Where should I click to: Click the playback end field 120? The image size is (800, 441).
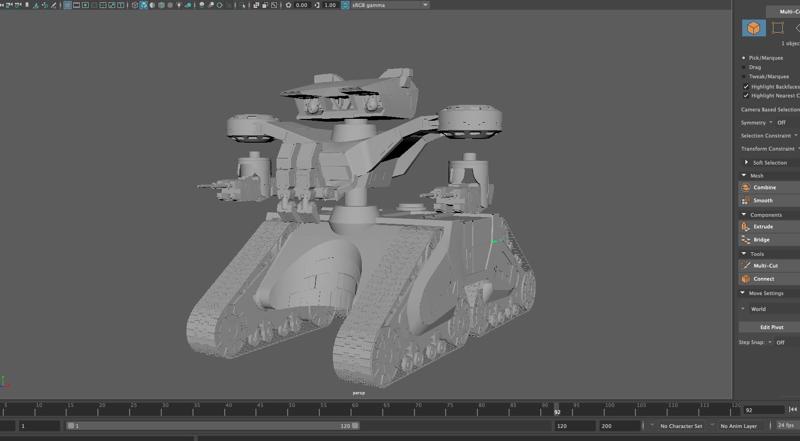[574, 426]
